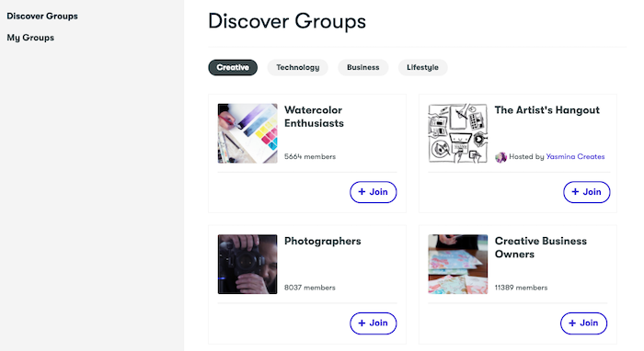Switch to the Technology category
Viewport: 644px width, 351px height.
pyautogui.click(x=298, y=67)
